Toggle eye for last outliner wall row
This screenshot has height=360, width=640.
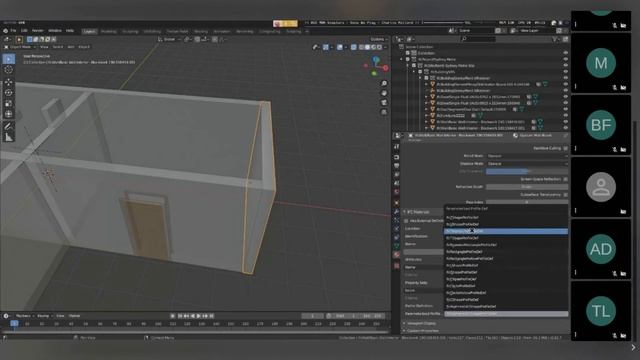(x=565, y=128)
